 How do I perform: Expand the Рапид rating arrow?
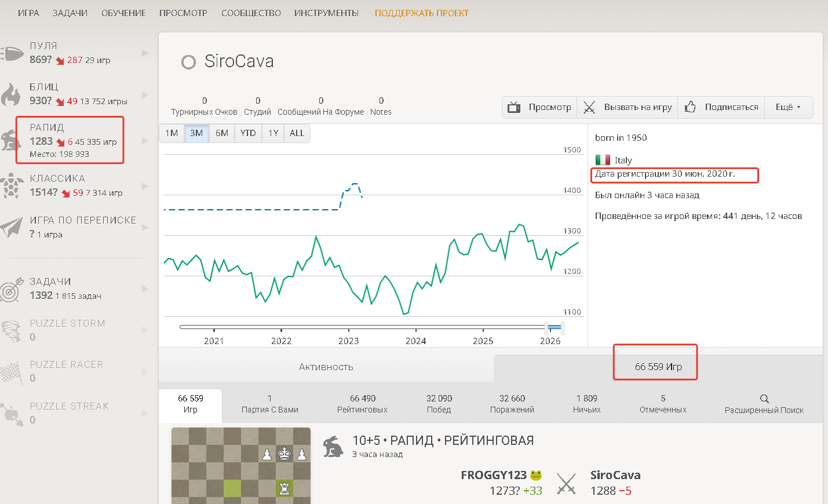[x=145, y=141]
